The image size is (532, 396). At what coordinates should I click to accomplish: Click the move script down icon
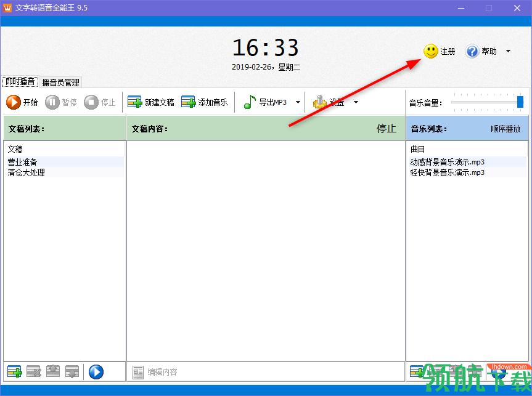coord(72,372)
